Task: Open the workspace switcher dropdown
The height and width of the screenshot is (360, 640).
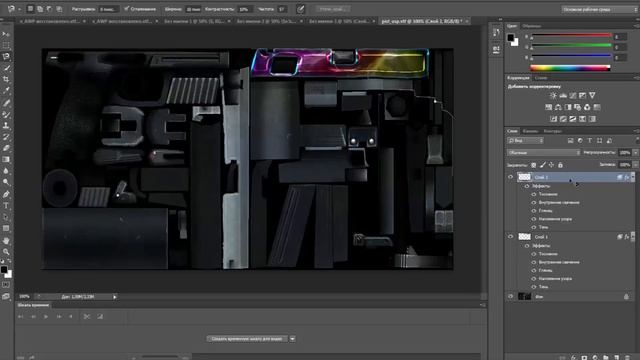Action: click(599, 9)
